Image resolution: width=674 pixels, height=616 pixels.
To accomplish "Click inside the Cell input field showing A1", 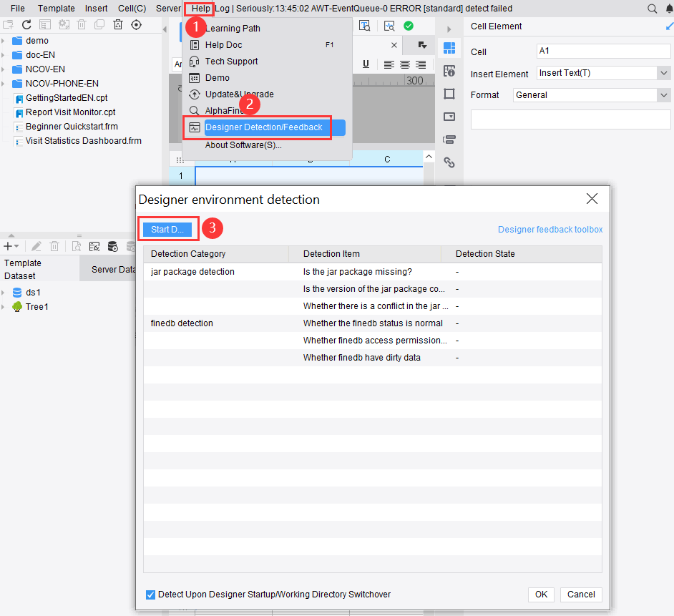I will point(603,51).
